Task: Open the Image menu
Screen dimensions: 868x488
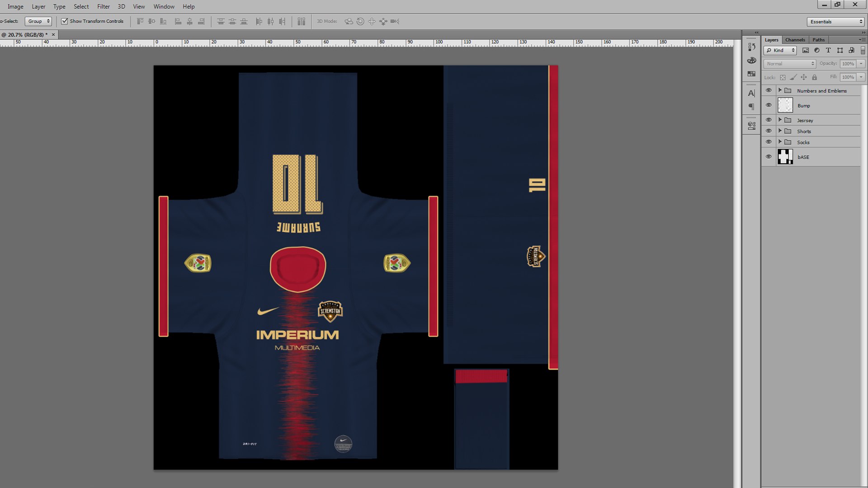Action: 15,6
